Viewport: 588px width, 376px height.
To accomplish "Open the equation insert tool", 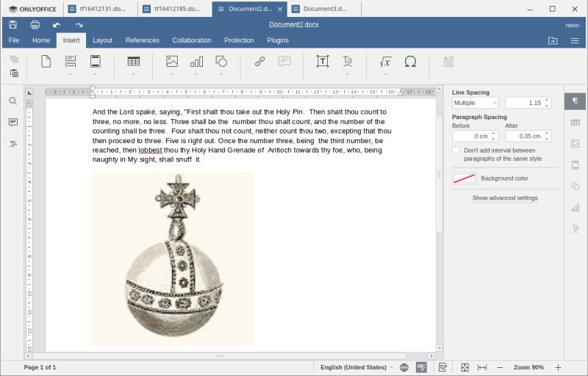I will pos(385,62).
